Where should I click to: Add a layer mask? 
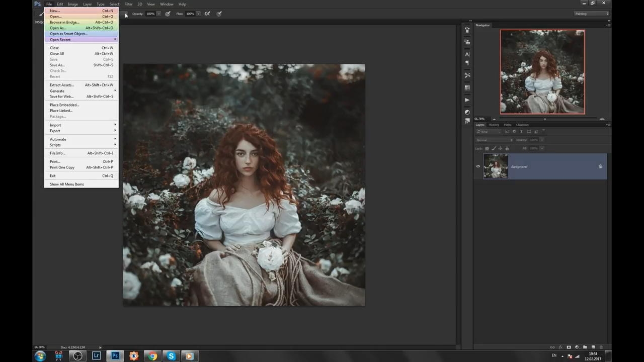tap(569, 347)
